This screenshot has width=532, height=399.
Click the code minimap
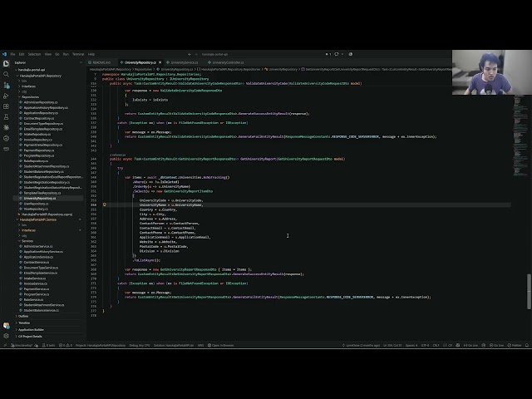pyautogui.click(x=520, y=135)
